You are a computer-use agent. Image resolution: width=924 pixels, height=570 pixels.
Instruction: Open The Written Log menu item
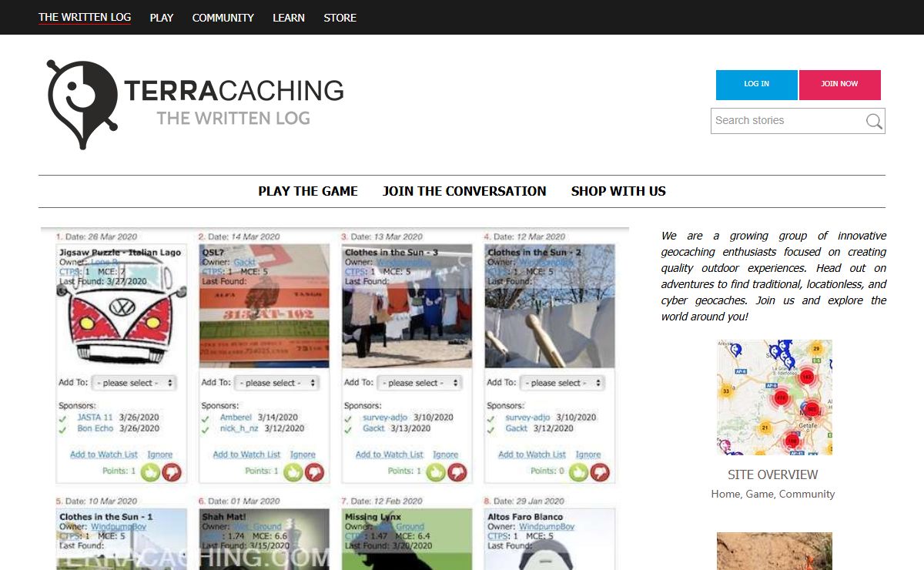[x=85, y=17]
